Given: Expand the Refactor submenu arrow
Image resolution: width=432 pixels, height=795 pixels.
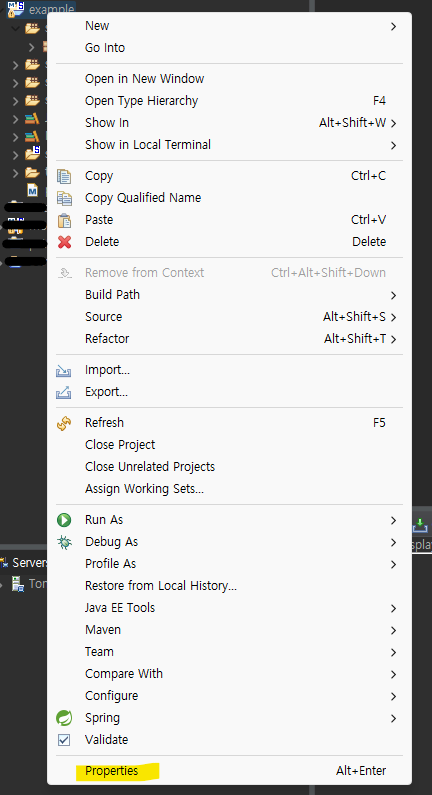Looking at the screenshot, I should (x=393, y=339).
